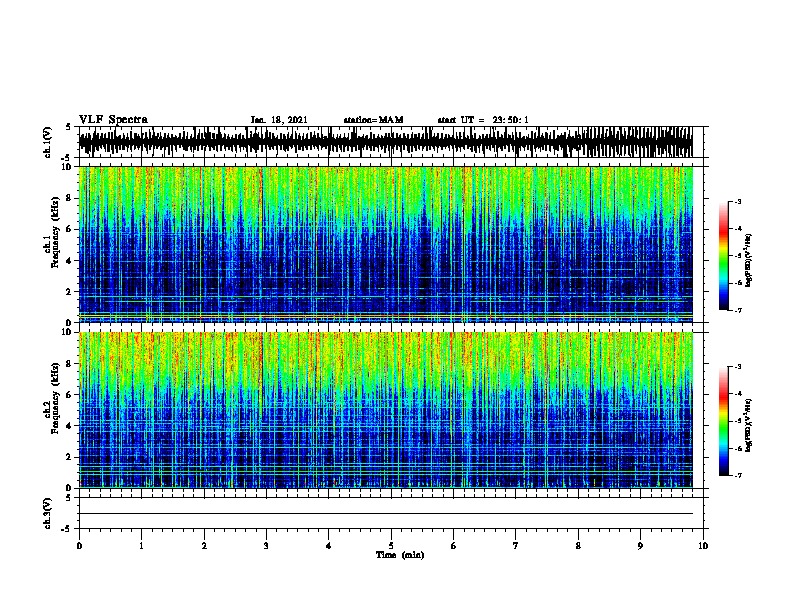This screenshot has width=792, height=612.
Task: Click time axis tick label "0"
Action: pyautogui.click(x=79, y=546)
